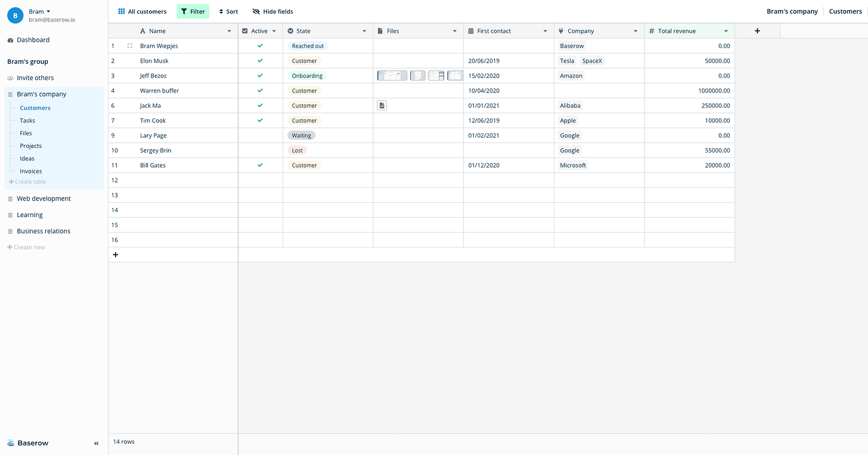The width and height of the screenshot is (868, 455).
Task: Click the database icon beside Learning
Action: tap(10, 215)
